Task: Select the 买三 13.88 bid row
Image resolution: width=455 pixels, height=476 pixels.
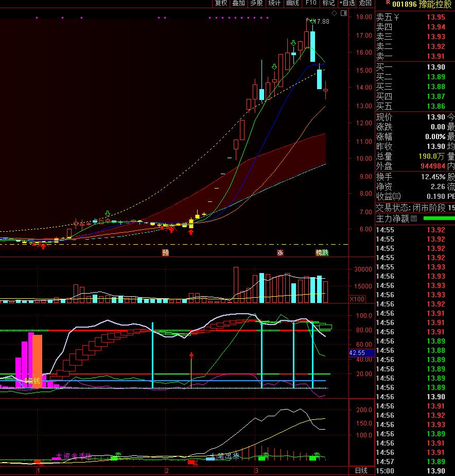Action: click(415, 87)
